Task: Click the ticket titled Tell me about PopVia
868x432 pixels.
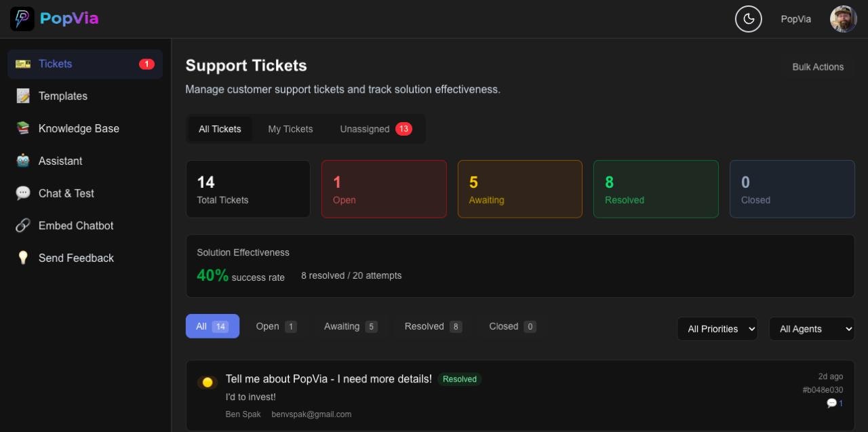Action: [x=328, y=379]
